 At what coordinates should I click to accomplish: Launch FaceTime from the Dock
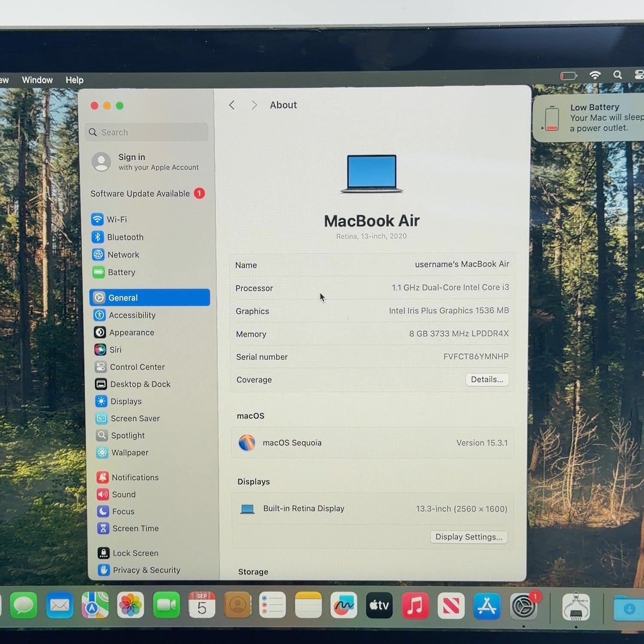pos(166,605)
